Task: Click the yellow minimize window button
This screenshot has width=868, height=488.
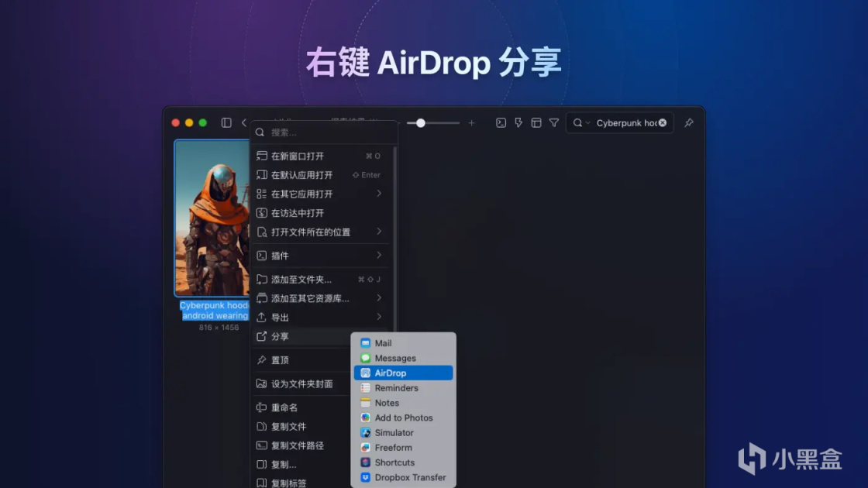Action: pos(189,123)
